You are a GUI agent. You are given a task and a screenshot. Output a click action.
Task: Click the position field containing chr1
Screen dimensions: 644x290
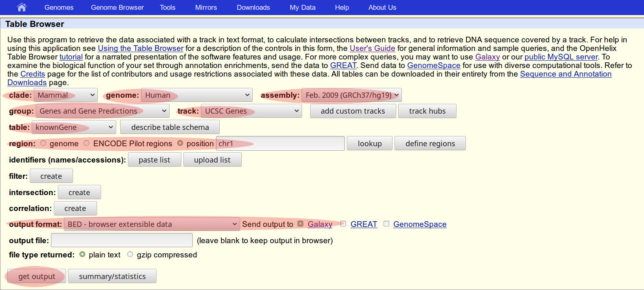point(280,143)
